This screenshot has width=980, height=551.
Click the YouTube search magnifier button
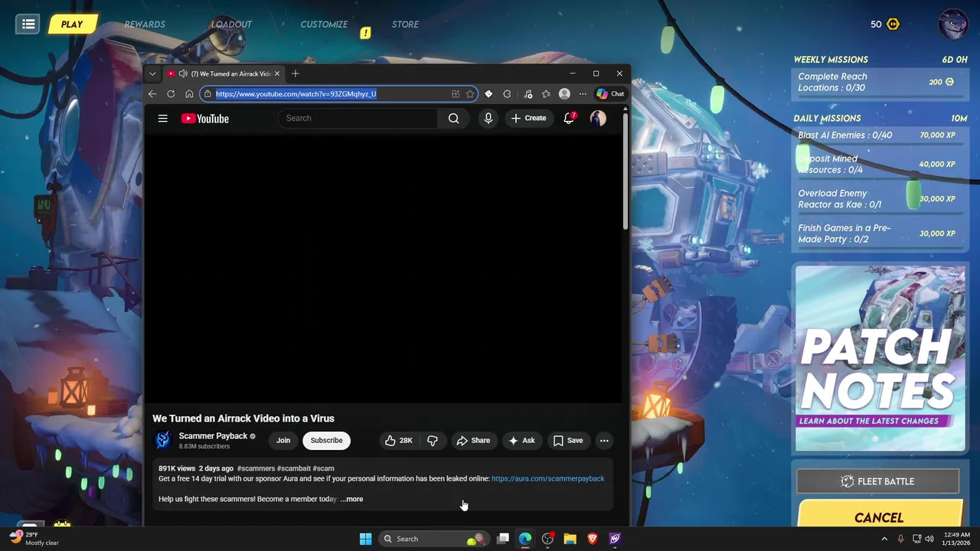(453, 118)
